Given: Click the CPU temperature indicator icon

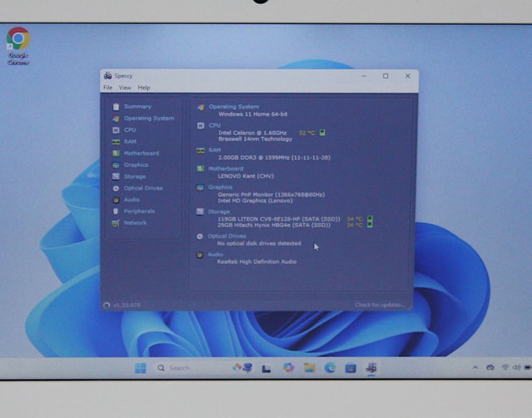Looking at the screenshot, I should (322, 133).
